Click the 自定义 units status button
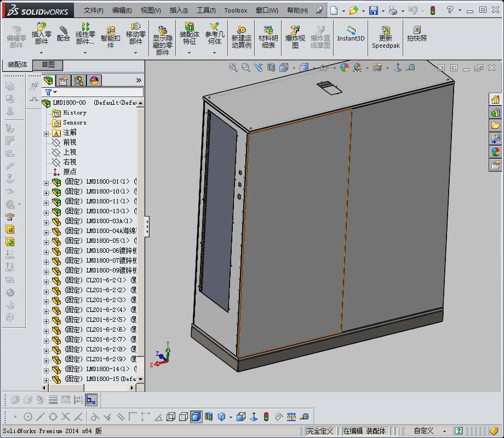Screen dimensions: 504x438 [423, 431]
